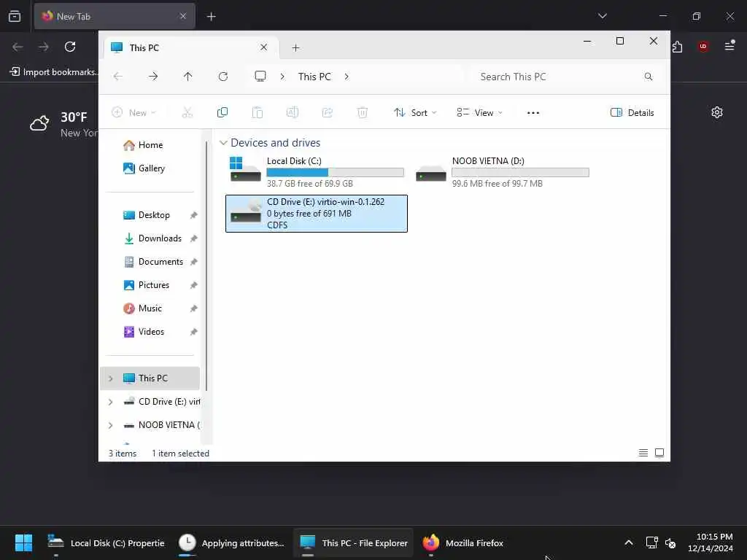Screen dimensions: 747x560
Task: Open the View dropdown
Action: point(479,113)
